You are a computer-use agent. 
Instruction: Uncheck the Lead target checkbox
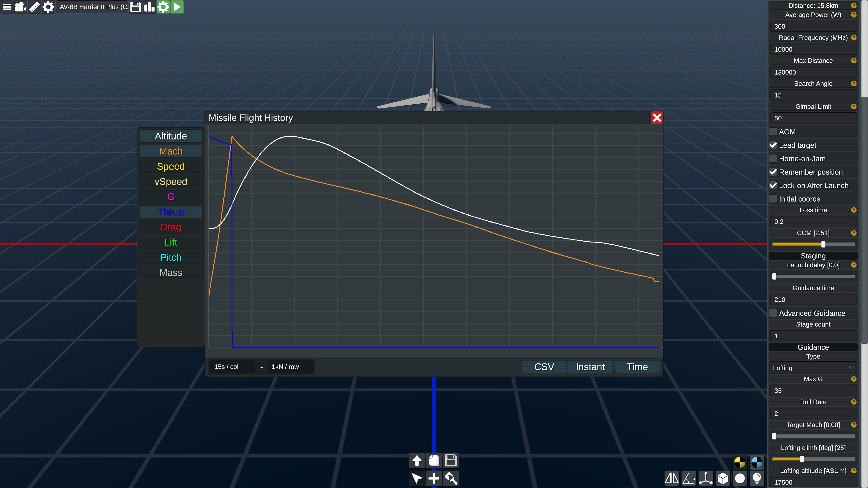click(773, 145)
